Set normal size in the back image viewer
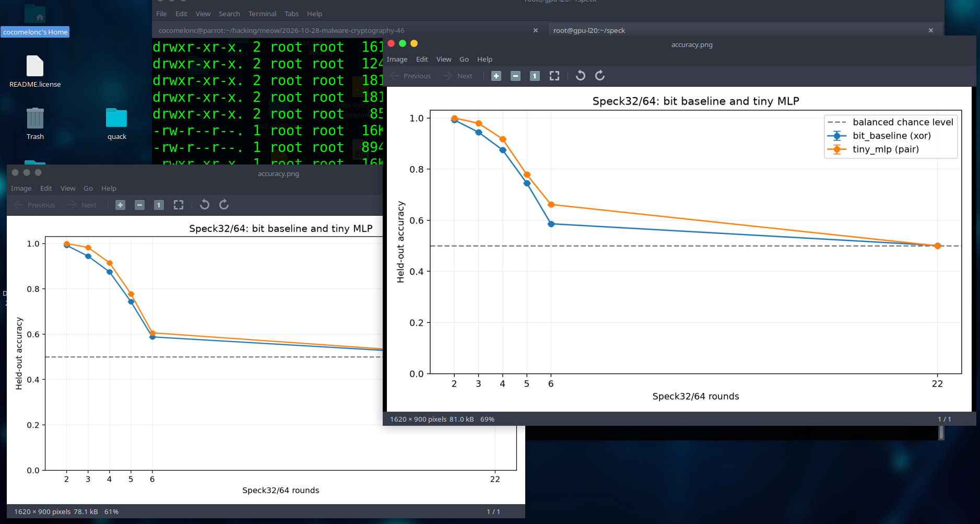 159,205
